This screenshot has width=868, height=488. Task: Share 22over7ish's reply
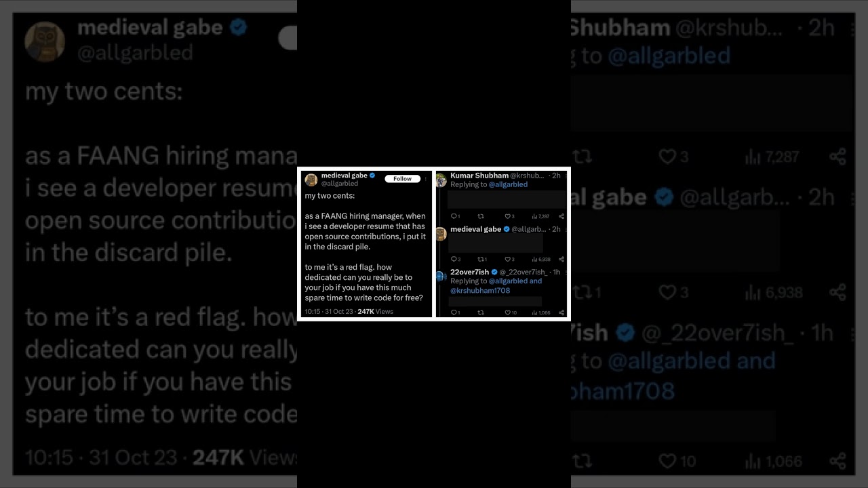pyautogui.click(x=561, y=312)
